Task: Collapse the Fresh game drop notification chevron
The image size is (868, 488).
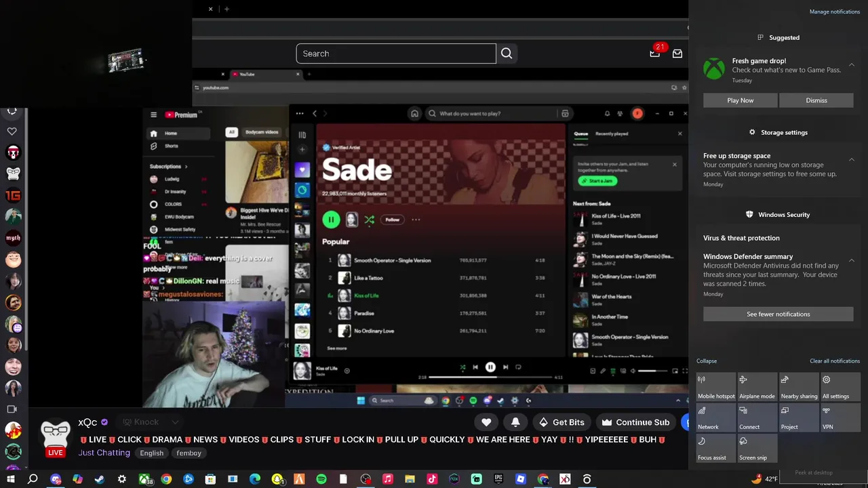Action: click(x=851, y=65)
